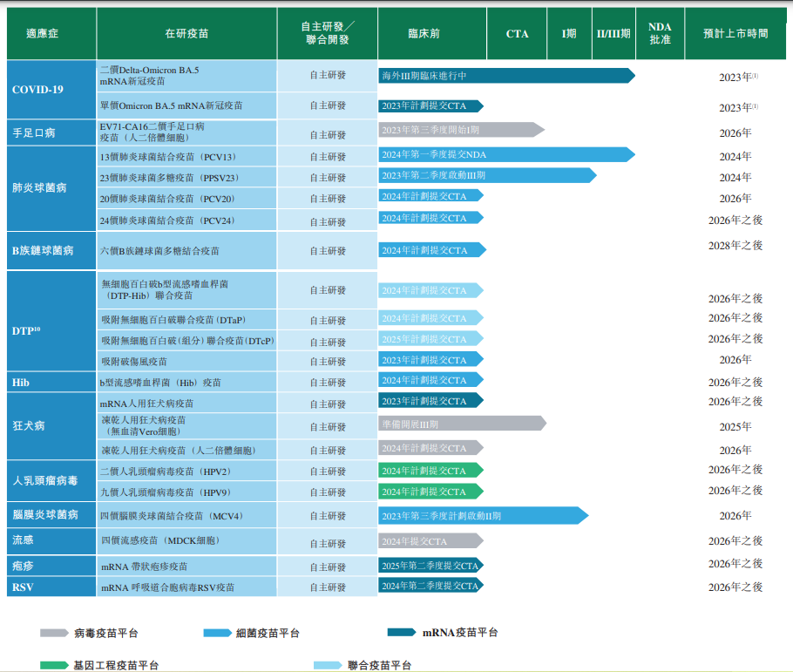Viewport: 793px width, 672px height.
Task: Select the 2024年第一季度提交NDA progress bar
Action: (x=505, y=154)
